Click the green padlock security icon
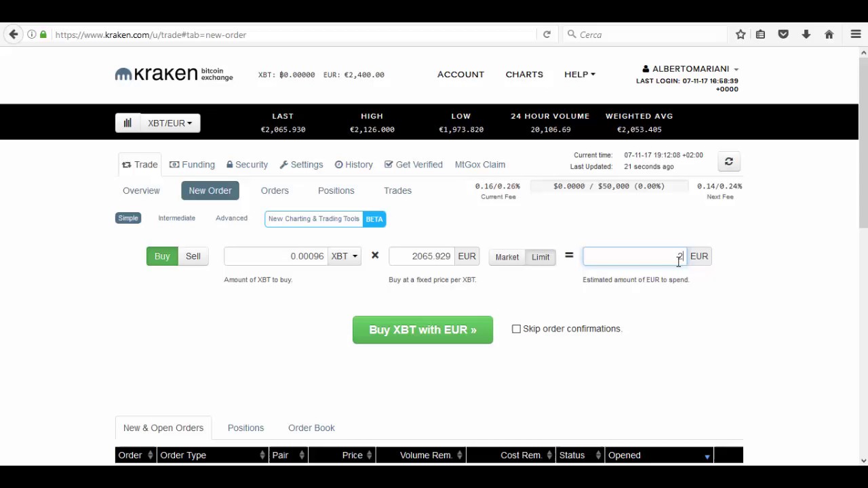The width and height of the screenshot is (868, 488). point(43,35)
